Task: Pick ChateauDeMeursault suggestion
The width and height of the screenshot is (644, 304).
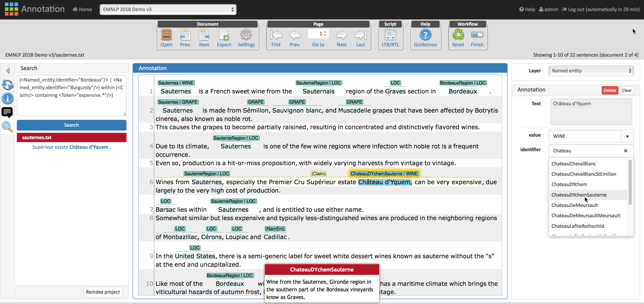Action: pyautogui.click(x=588, y=205)
